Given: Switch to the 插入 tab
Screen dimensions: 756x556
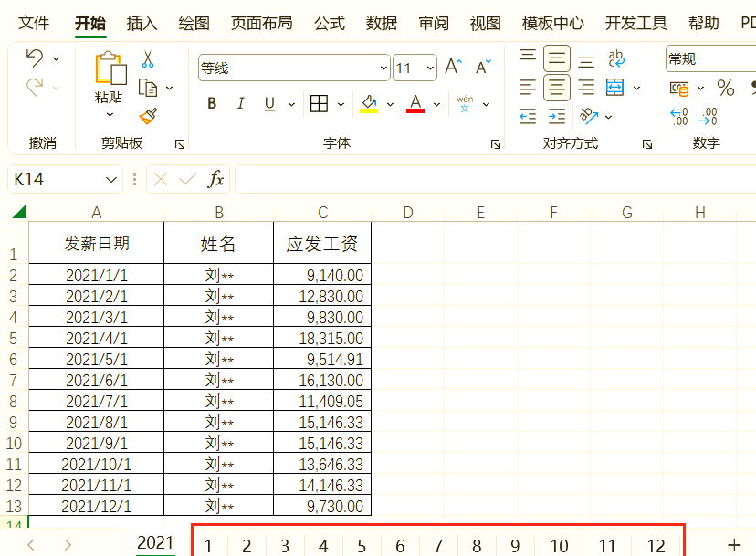Looking at the screenshot, I should tap(142, 23).
